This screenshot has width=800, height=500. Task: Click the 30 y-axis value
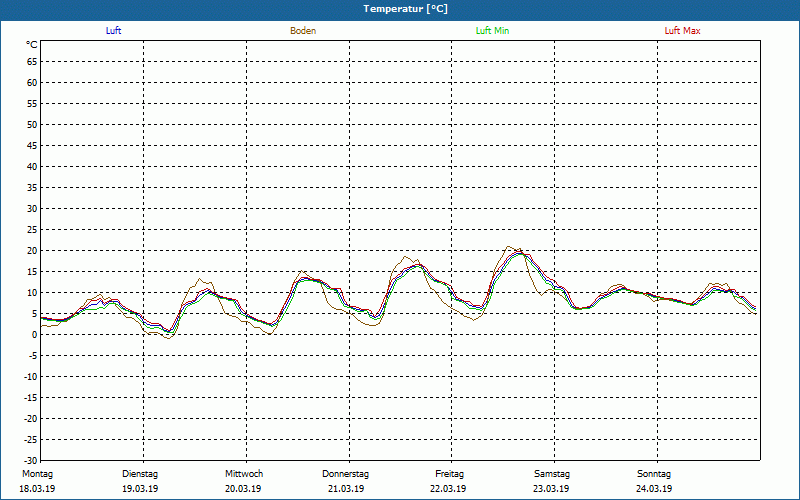pos(32,209)
